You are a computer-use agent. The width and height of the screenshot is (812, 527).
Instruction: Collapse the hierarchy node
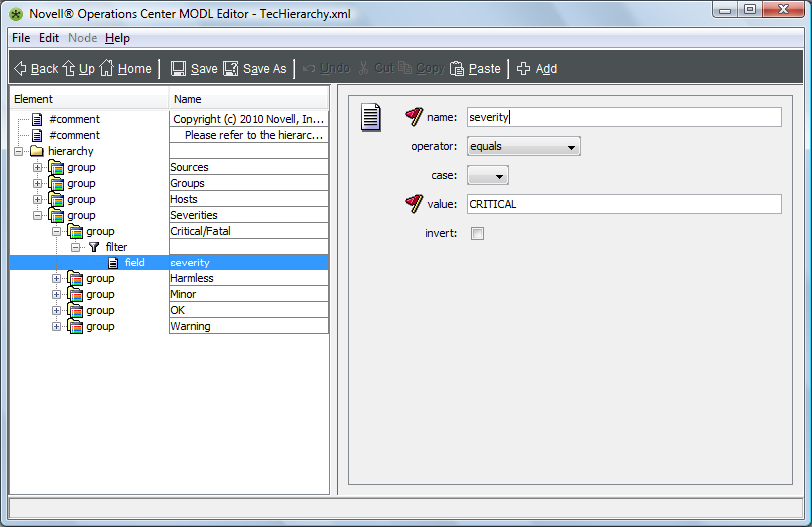[19, 151]
